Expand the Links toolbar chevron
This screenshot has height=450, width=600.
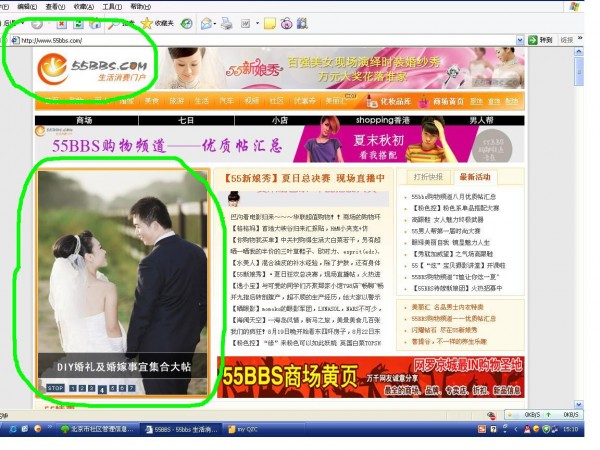pos(580,38)
